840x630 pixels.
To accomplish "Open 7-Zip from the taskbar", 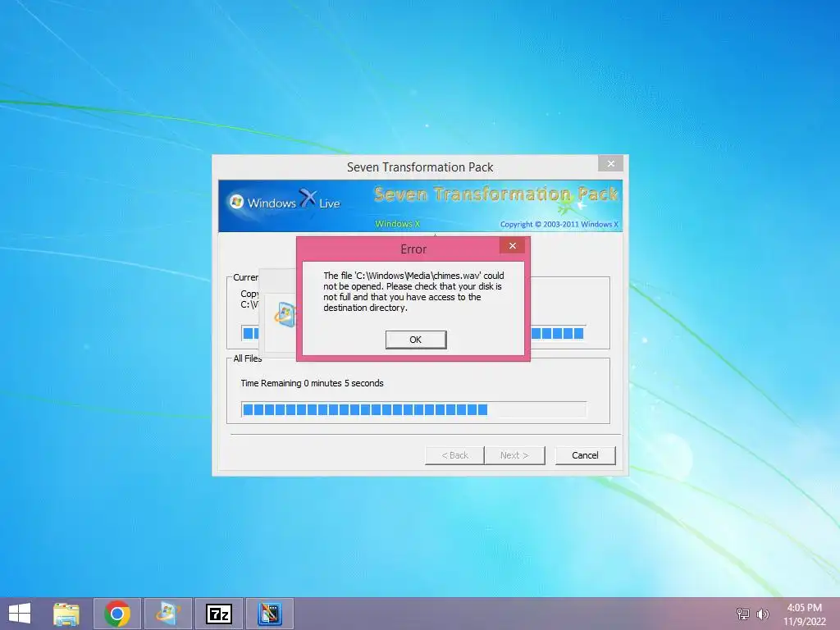I will [x=218, y=614].
